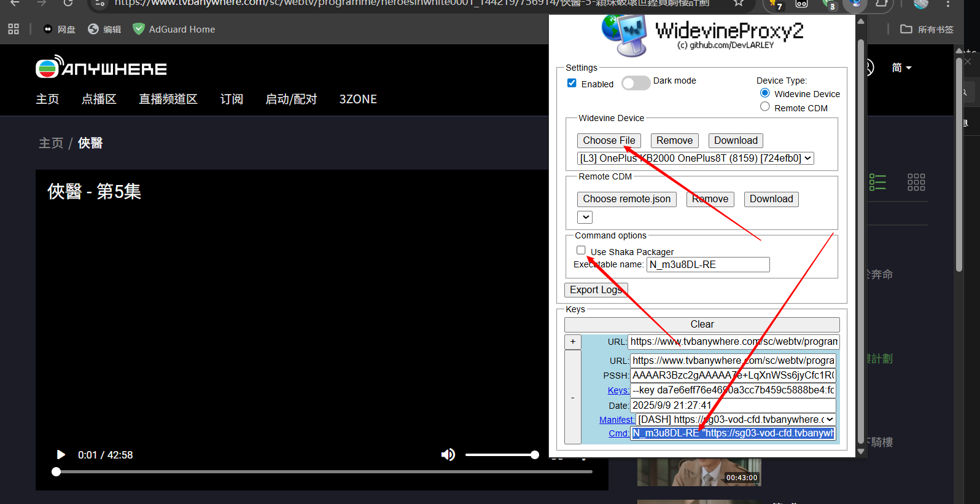
Task: Open the browser profile avatar
Action: tap(921, 4)
